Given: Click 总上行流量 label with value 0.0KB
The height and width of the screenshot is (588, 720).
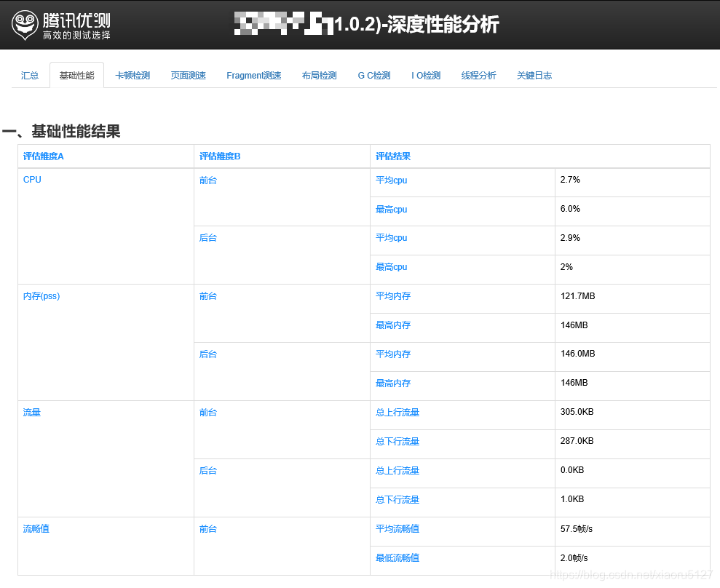Looking at the screenshot, I should (397, 471).
